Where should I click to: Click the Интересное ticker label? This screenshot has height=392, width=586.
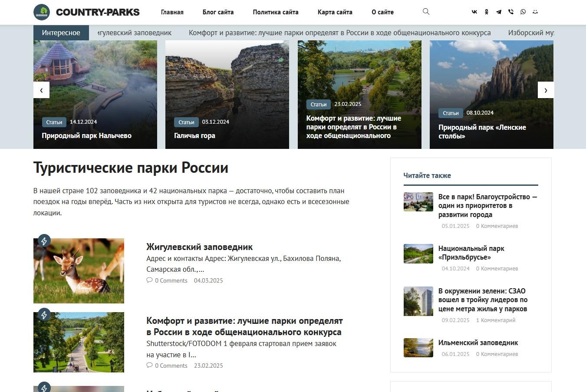(x=61, y=33)
